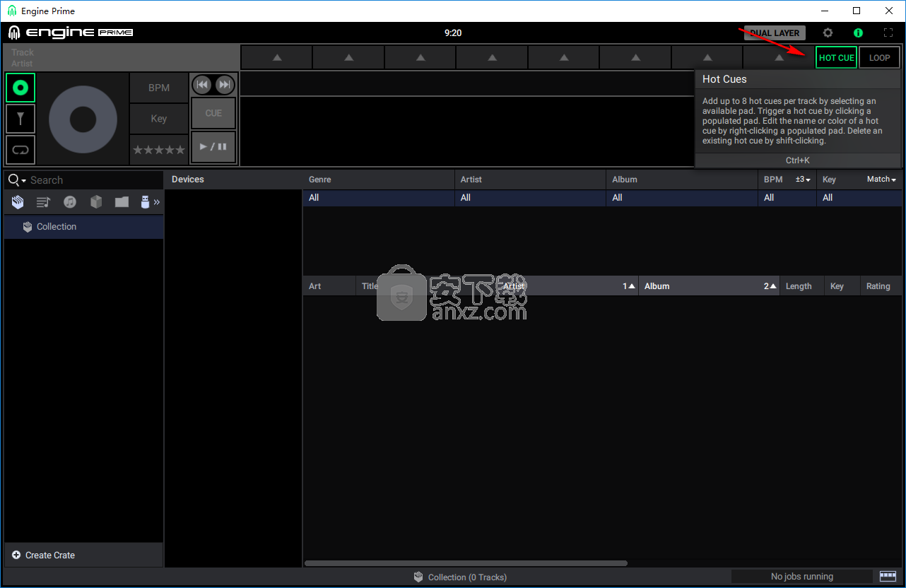
Task: Expand more library sources with the chevrons
Action: click(x=157, y=202)
